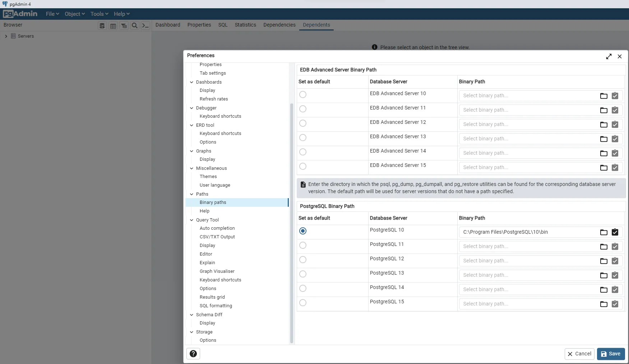Open the Tools menu
Viewport: 629px width, 364px height.
tap(99, 14)
